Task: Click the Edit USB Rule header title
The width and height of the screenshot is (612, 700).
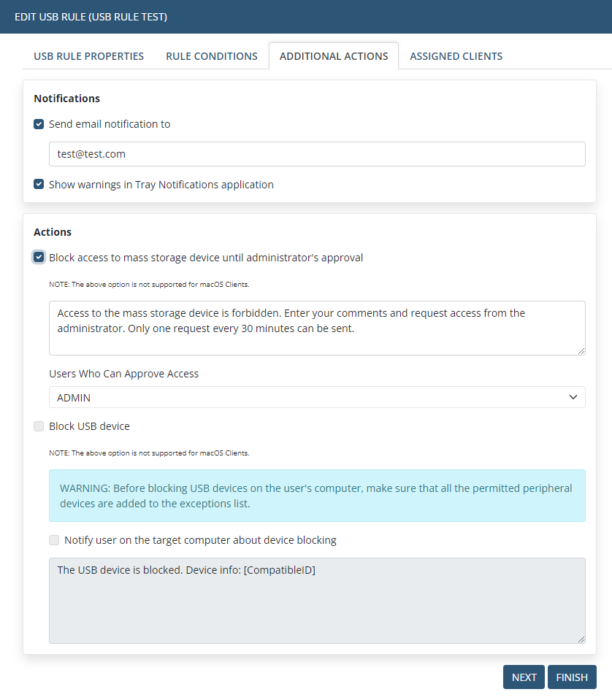Action: coord(91,17)
